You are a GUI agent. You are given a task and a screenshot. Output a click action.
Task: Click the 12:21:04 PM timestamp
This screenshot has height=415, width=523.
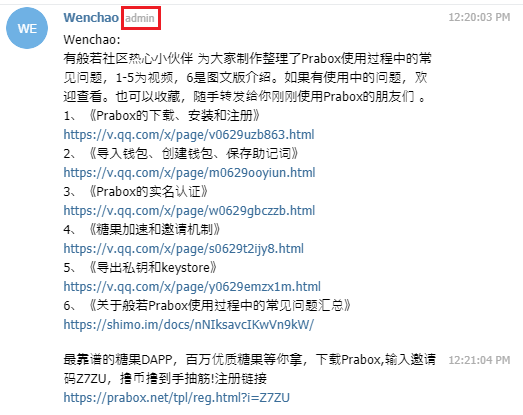click(479, 360)
